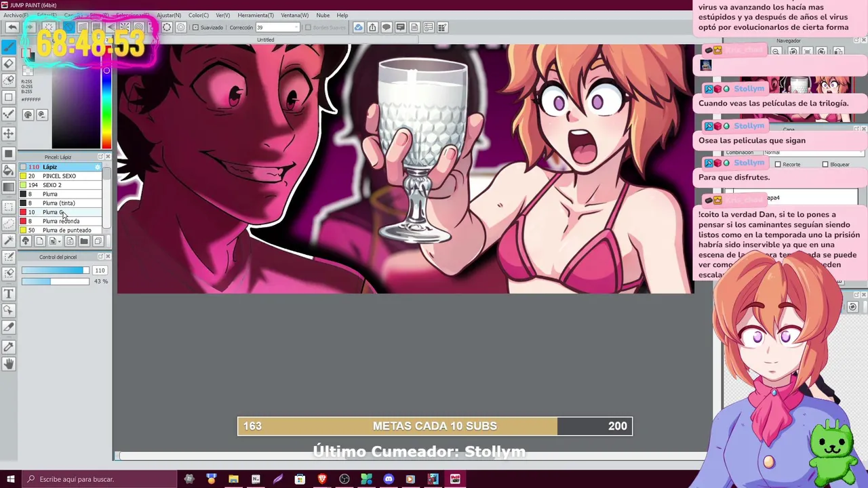Select the Move tool with four arrows
Screen dimensions: 868x488
click(9, 134)
